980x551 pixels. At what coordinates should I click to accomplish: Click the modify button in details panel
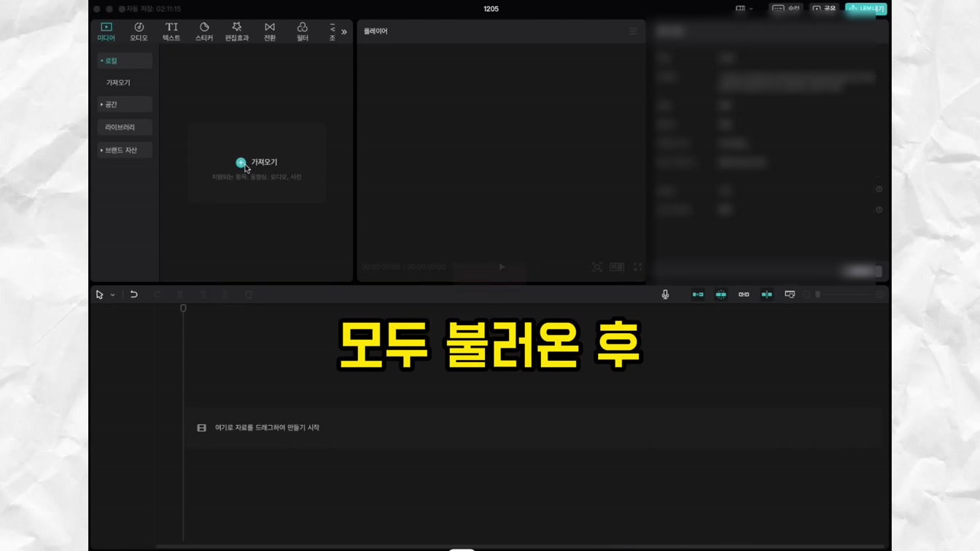tap(863, 271)
